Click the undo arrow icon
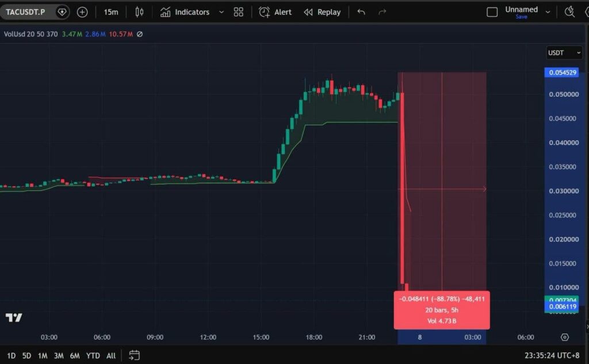This screenshot has height=364, width=589. coord(361,12)
